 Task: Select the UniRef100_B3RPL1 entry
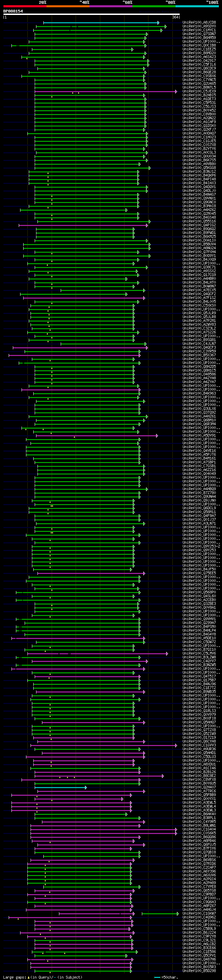199,818
